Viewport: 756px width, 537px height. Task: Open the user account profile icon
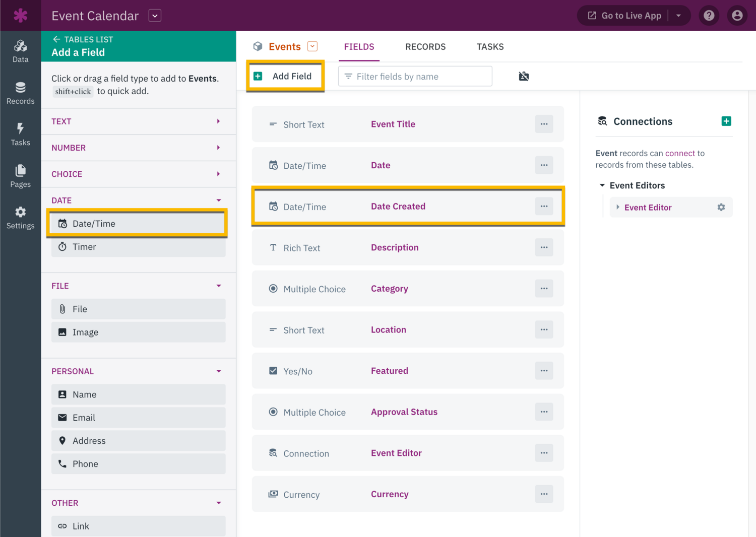coord(737,16)
